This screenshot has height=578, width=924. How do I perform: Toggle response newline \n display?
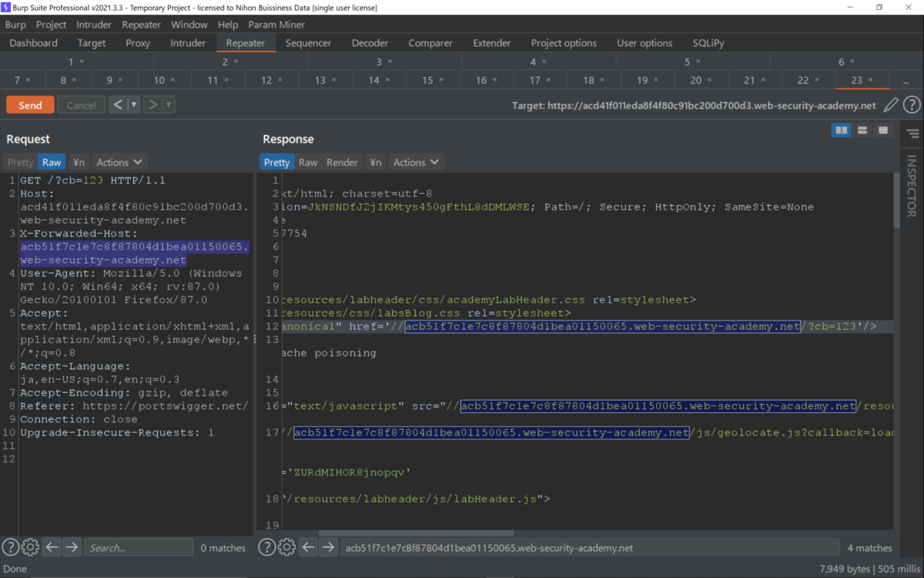point(375,162)
